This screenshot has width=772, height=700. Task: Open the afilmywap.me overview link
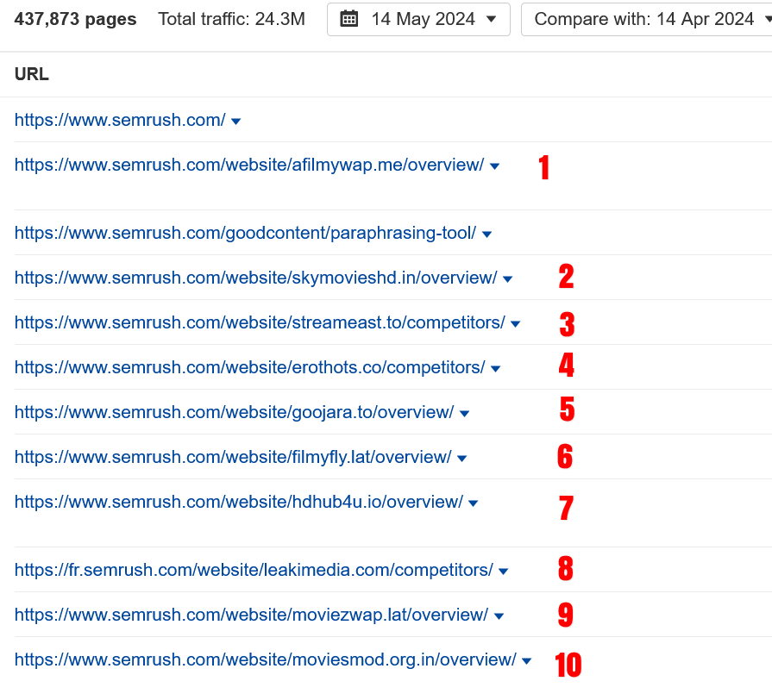coord(249,165)
